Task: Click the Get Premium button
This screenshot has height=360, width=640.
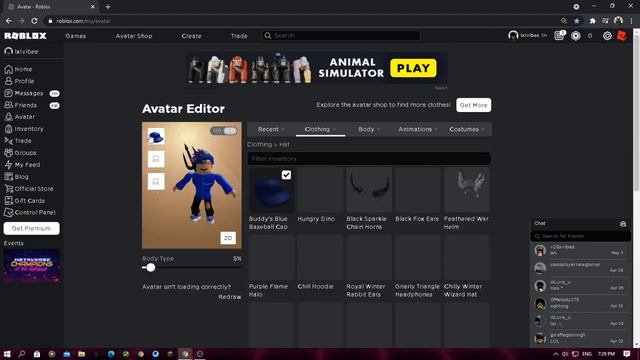Action: coord(31,228)
